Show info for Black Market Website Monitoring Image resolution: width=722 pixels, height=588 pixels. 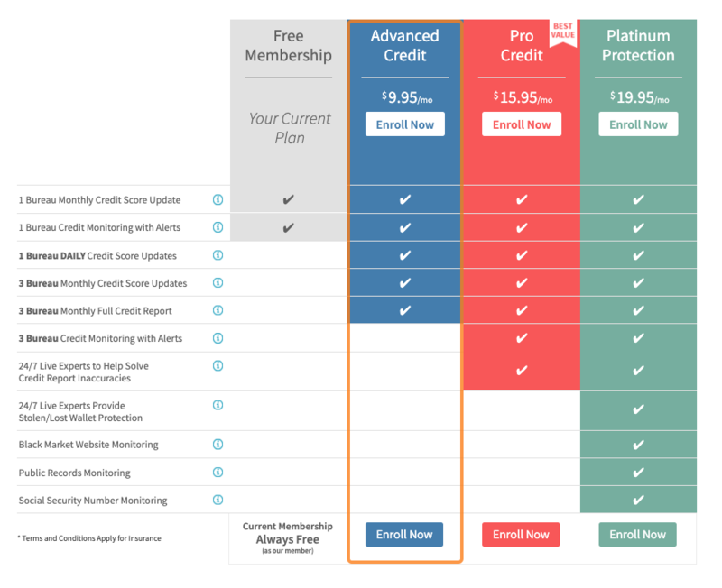218,445
